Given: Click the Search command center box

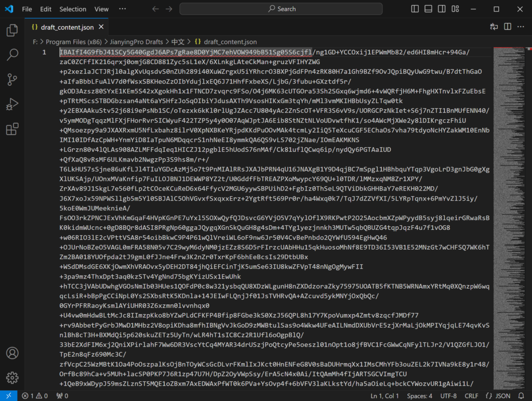Looking at the screenshot, I should (x=281, y=9).
